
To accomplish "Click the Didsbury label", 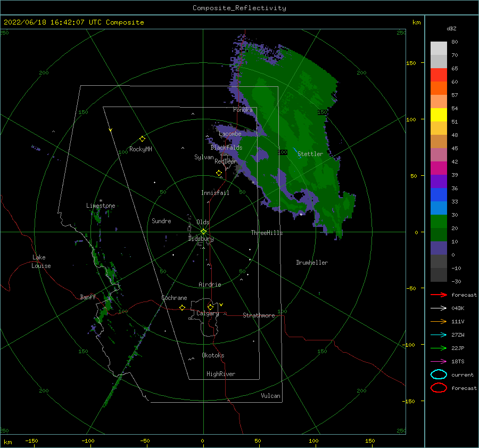I will click(201, 239).
